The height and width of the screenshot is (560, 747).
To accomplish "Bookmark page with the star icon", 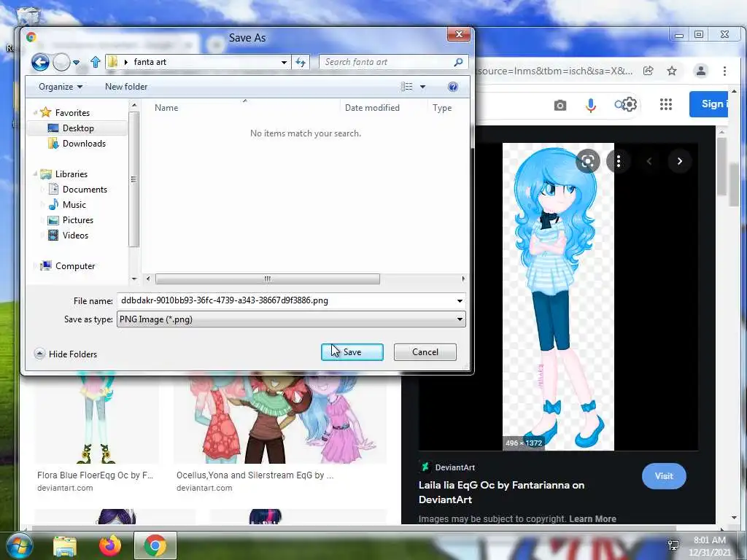I will (x=672, y=71).
